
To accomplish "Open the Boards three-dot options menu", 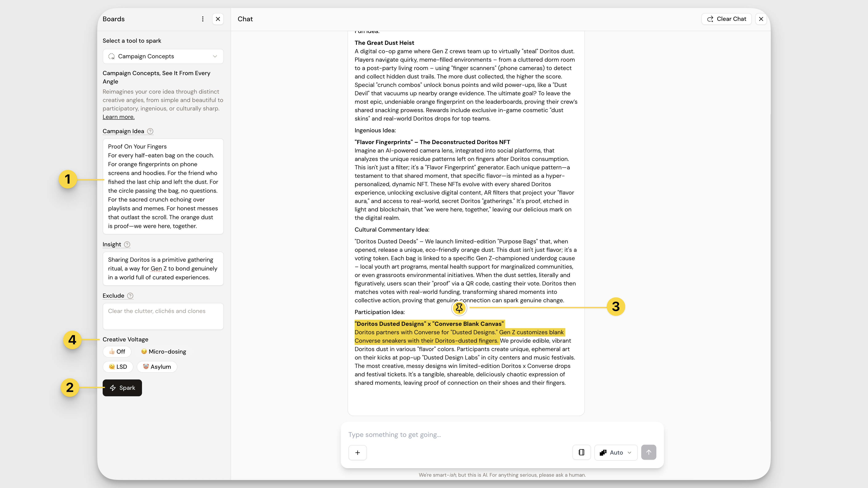I will (203, 19).
